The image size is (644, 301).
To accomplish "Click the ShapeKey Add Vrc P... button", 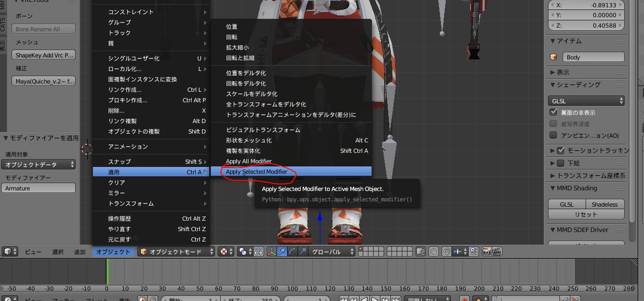I will click(43, 55).
